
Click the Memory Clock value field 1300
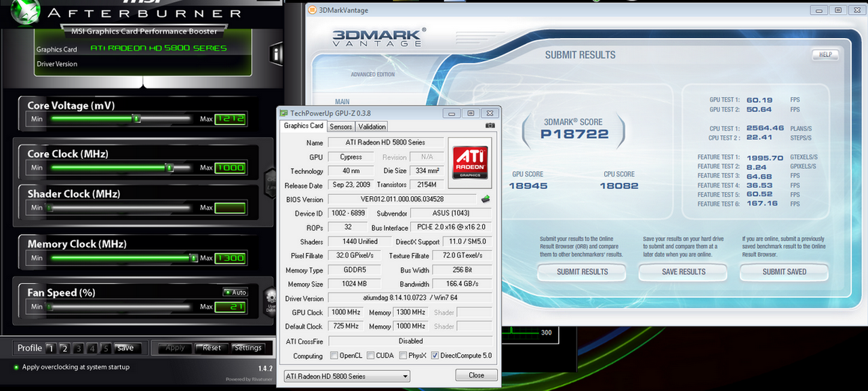pos(230,258)
